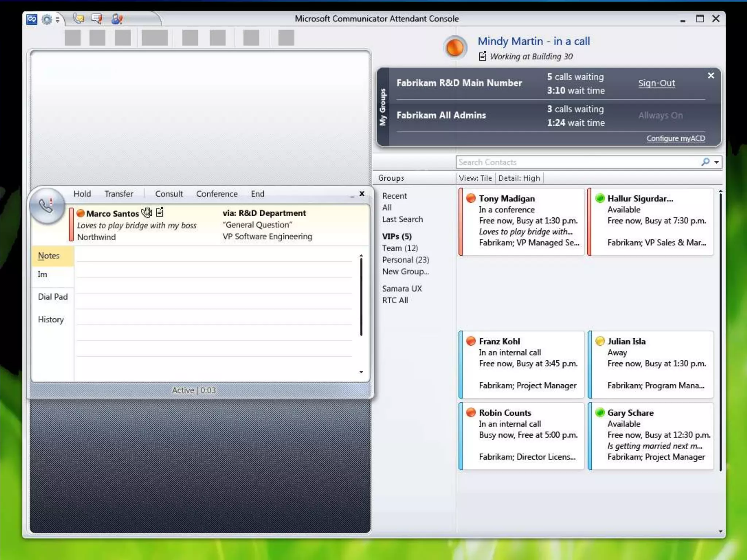
Task: Select the Personal (23) group
Action: coord(406,260)
